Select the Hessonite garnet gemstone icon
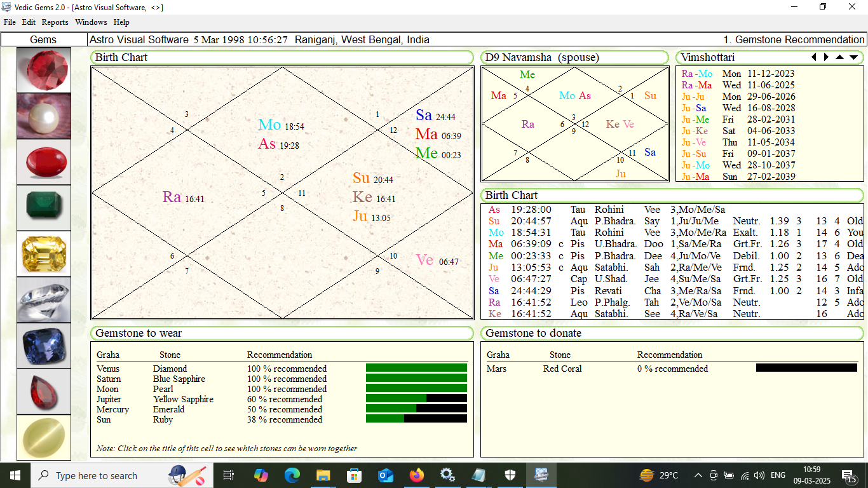The height and width of the screenshot is (488, 868). pos(44,391)
